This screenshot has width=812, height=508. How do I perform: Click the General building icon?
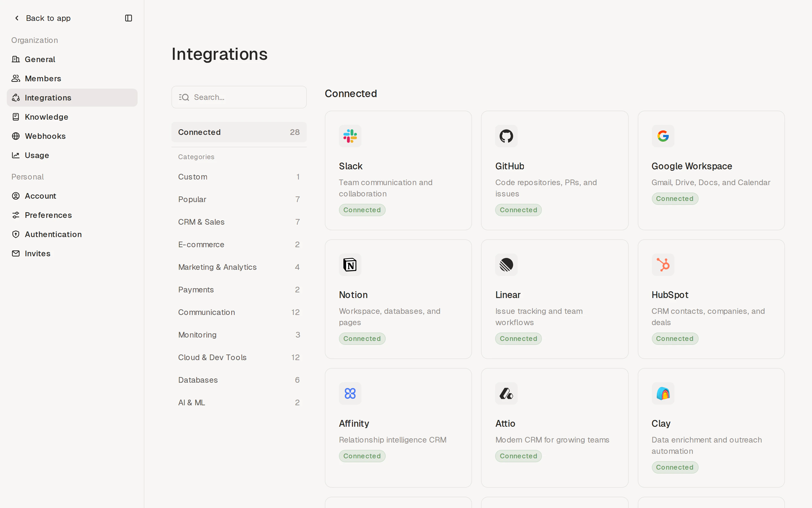[x=16, y=59]
